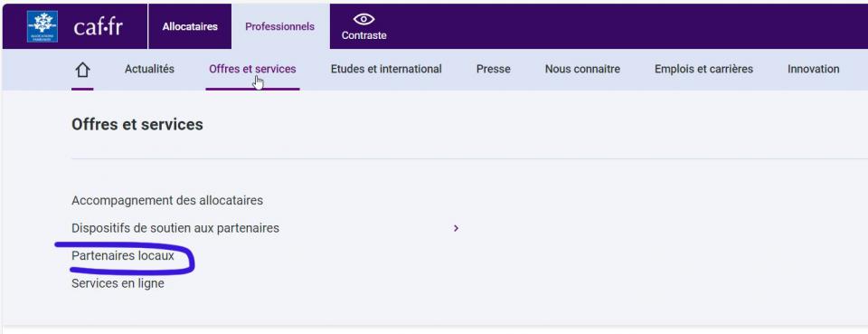The image size is (868, 334).
Task: Open Dispositifs de soutien aux partenaires link
Action: (x=175, y=228)
